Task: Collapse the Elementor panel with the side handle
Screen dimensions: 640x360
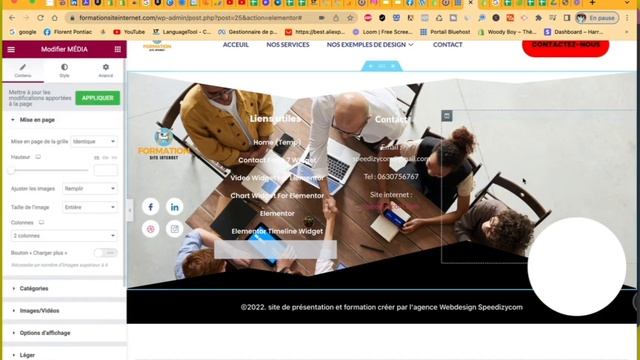Action: [130, 211]
